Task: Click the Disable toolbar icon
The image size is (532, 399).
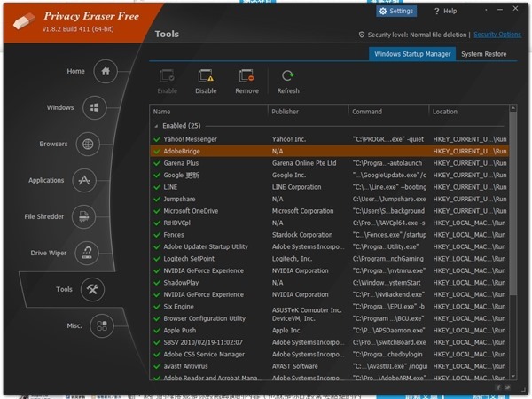Action: click(x=206, y=78)
